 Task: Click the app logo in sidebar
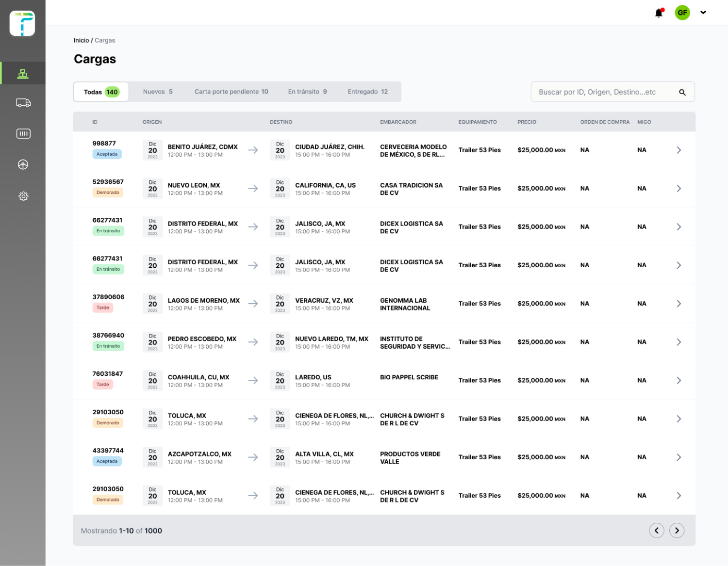22,23
